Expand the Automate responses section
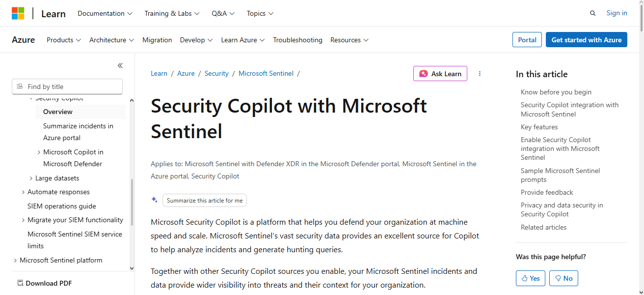Viewport: 644px width, 295px height. pos(23,192)
